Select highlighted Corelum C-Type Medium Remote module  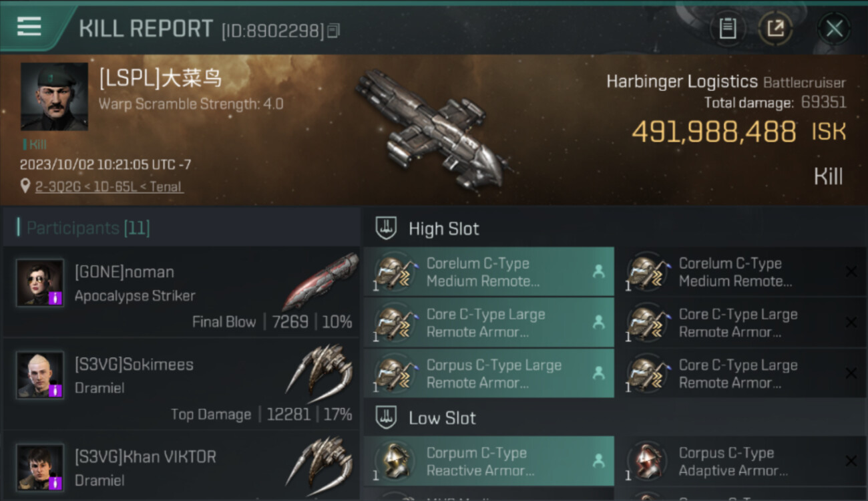(x=489, y=272)
